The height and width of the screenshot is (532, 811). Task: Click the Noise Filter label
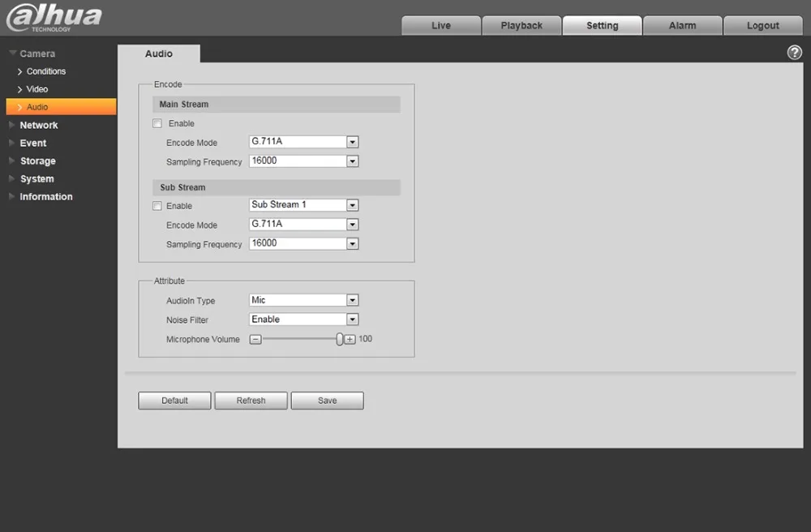coord(187,320)
